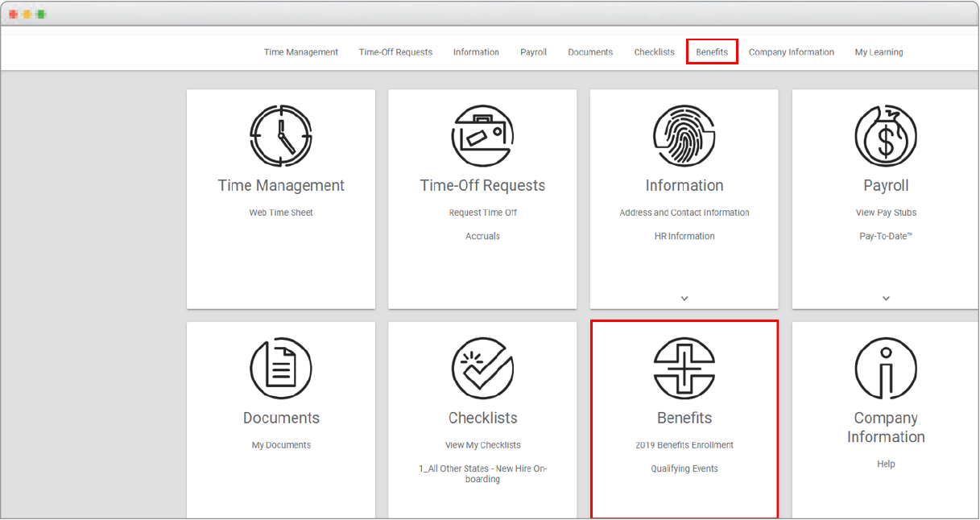Open the My Documents link

coord(281,445)
